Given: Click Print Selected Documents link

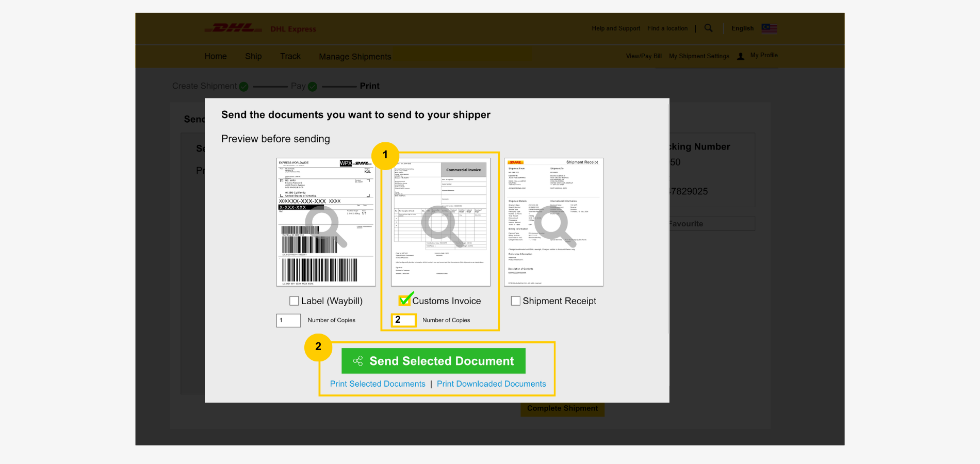Looking at the screenshot, I should pos(378,384).
